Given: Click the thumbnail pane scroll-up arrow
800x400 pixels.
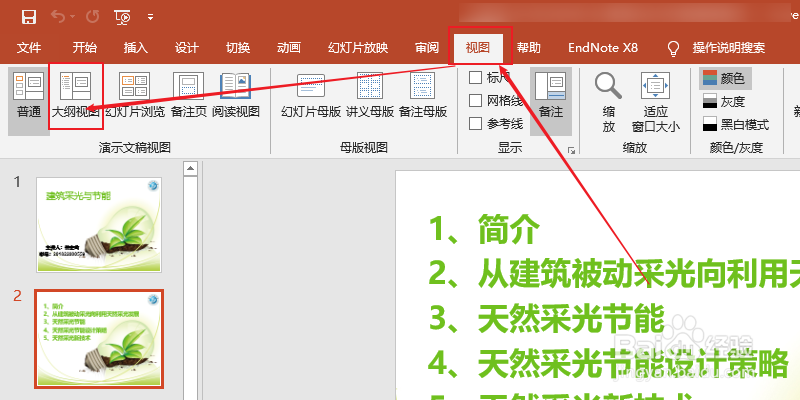Looking at the screenshot, I should click(x=190, y=168).
